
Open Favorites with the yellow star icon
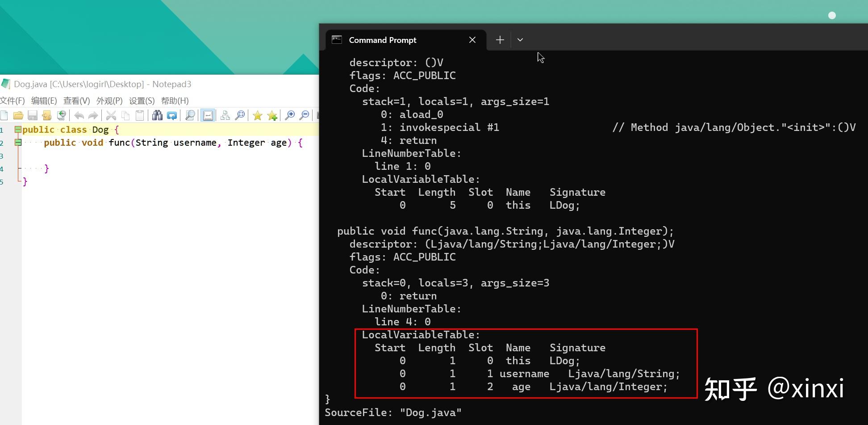pos(258,115)
